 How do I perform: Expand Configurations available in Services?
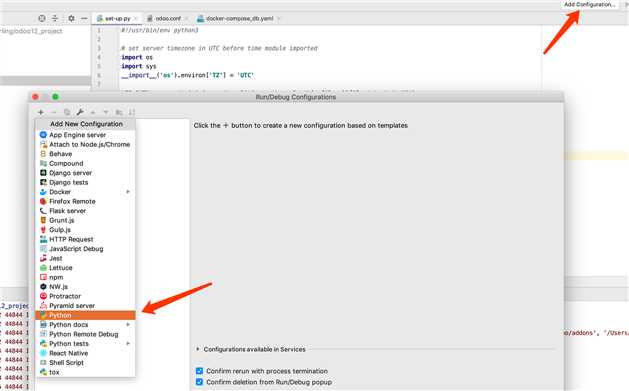point(197,349)
